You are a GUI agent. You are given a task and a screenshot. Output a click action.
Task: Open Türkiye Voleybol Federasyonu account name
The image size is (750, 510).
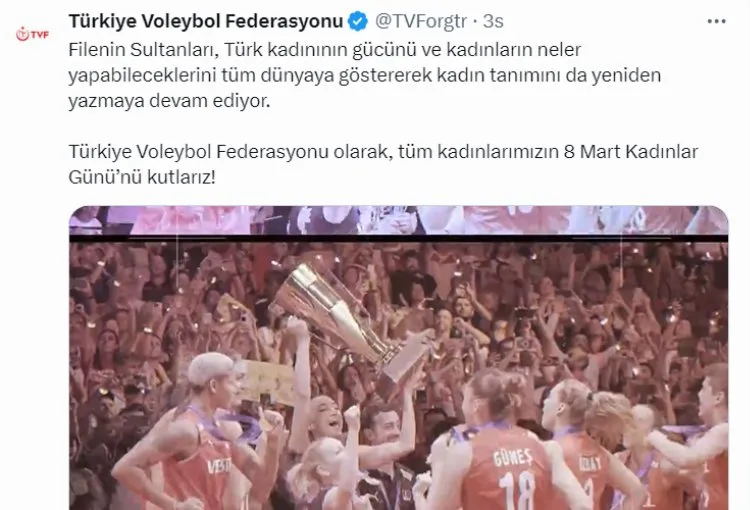[x=206, y=22]
